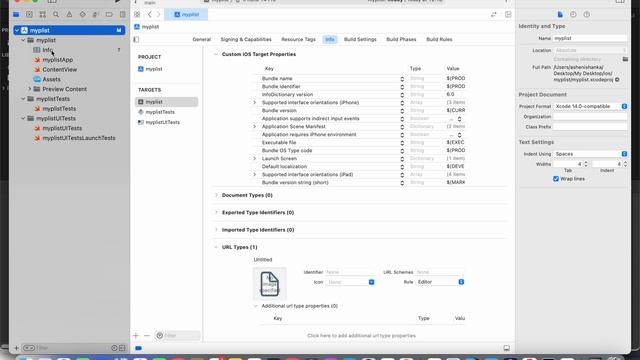Image resolution: width=640 pixels, height=360 pixels.
Task: Show the Quick Help inspector icon
Action: point(587,15)
